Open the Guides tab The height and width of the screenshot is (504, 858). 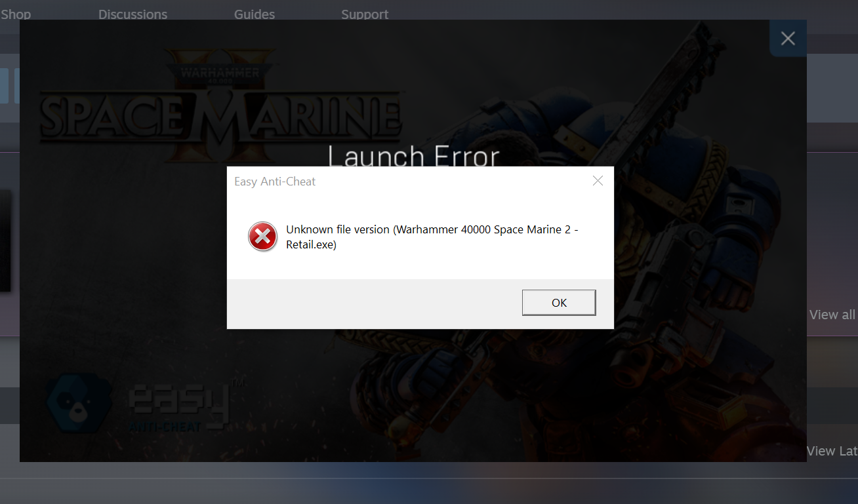[255, 14]
